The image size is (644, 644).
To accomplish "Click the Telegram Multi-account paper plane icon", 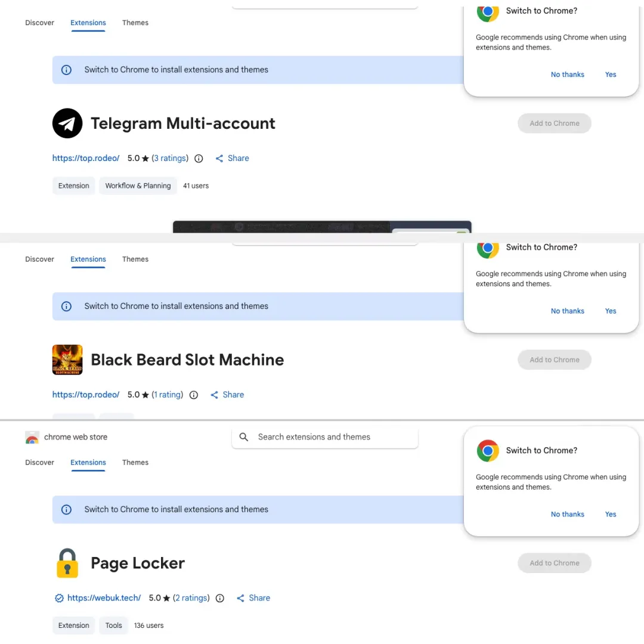I will (67, 123).
